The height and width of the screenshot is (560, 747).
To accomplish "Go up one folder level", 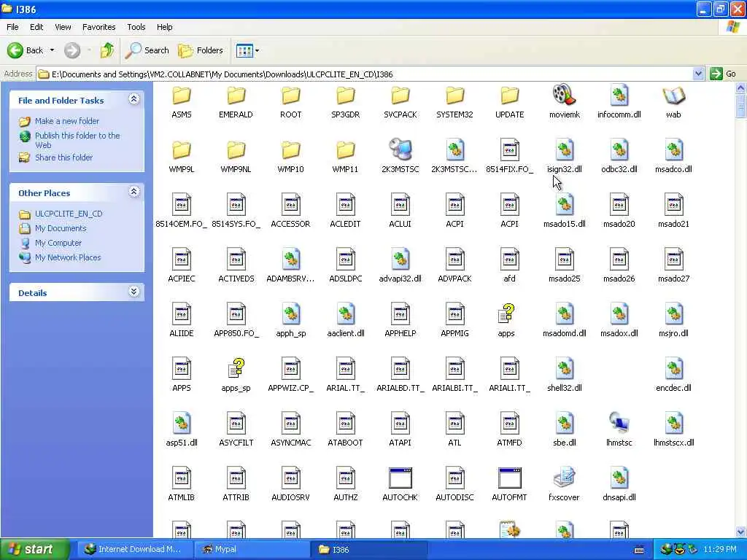I will tap(107, 50).
